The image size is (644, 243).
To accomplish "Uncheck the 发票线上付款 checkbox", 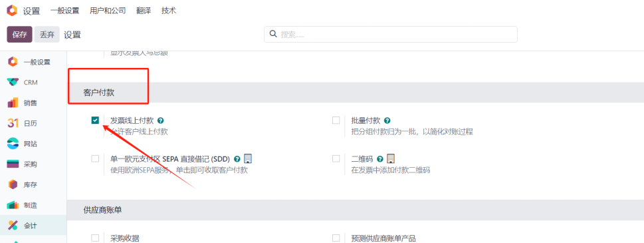I will coord(95,121).
